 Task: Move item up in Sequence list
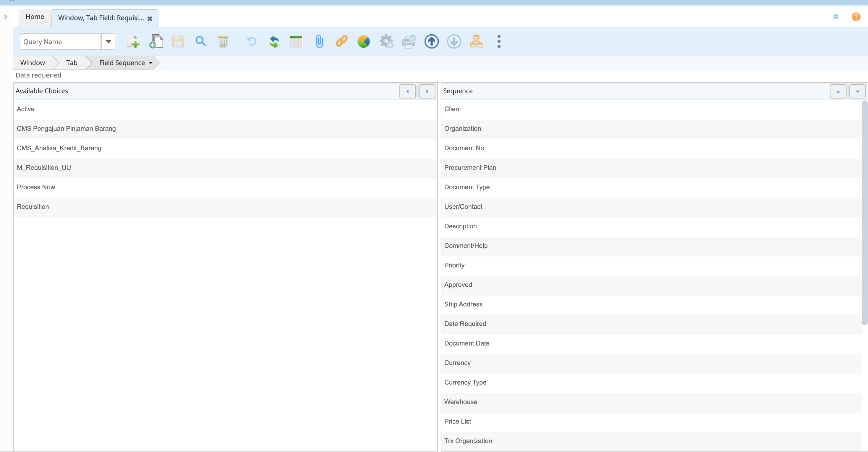(x=838, y=91)
